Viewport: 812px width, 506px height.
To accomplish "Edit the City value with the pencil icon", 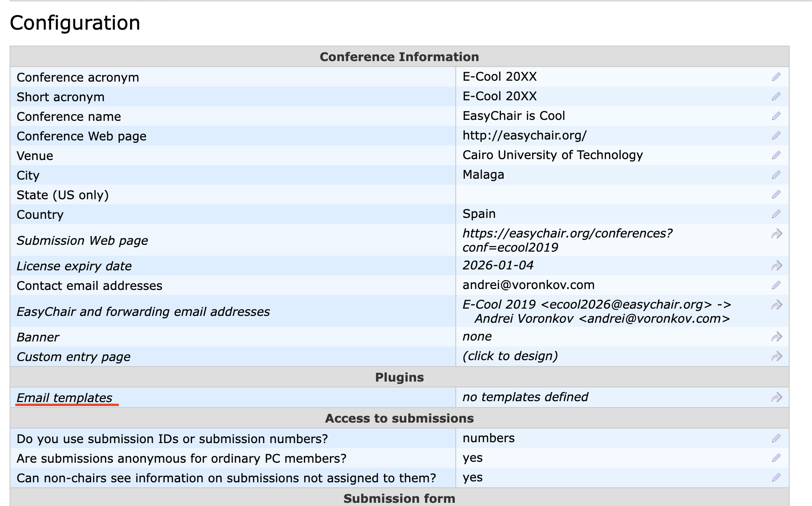I will 776,175.
